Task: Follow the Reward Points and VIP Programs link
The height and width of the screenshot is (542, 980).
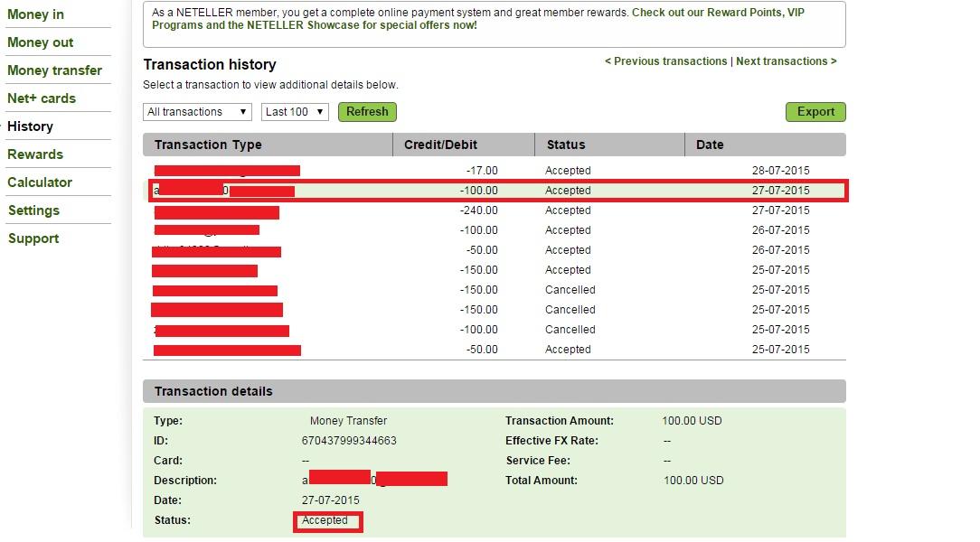Action: coord(478,19)
